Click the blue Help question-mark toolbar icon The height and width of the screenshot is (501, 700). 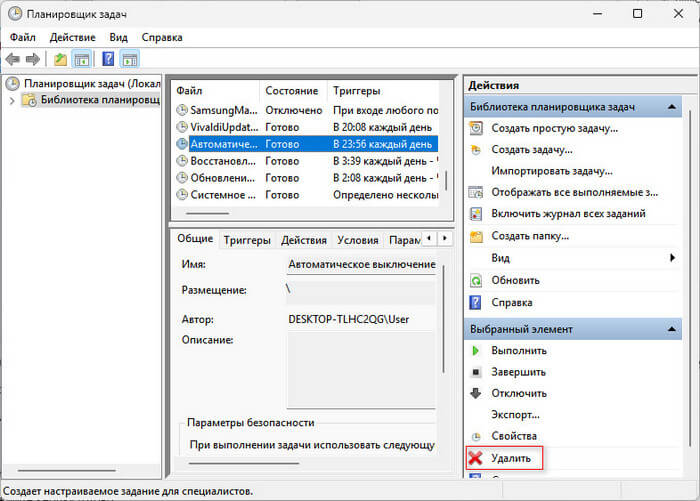pos(107,60)
